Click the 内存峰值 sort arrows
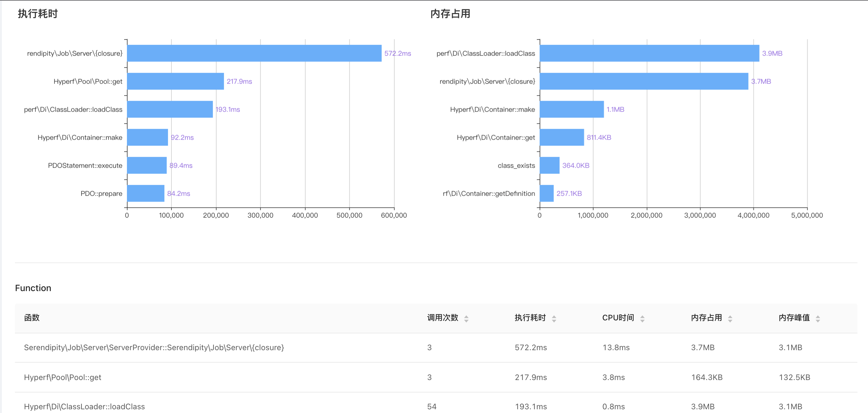This screenshot has width=868, height=413. [818, 318]
